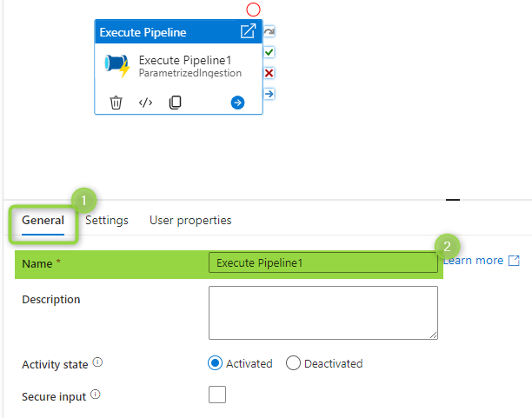Screen dimensions: 532x418
Task: Click the Description text area
Action: (x=323, y=313)
